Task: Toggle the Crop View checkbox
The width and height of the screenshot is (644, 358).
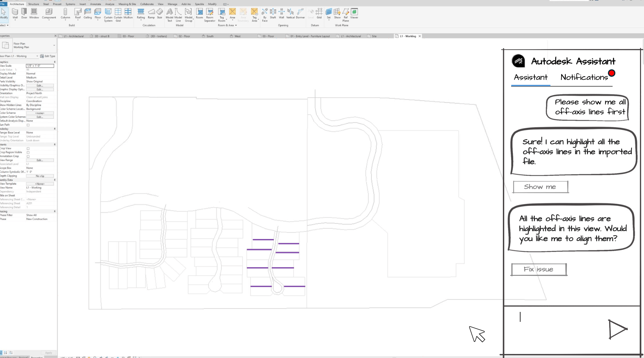Action: 28,149
